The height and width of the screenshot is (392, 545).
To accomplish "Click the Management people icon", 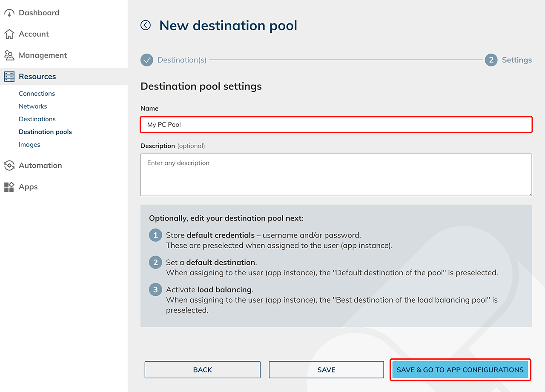I will 9,55.
